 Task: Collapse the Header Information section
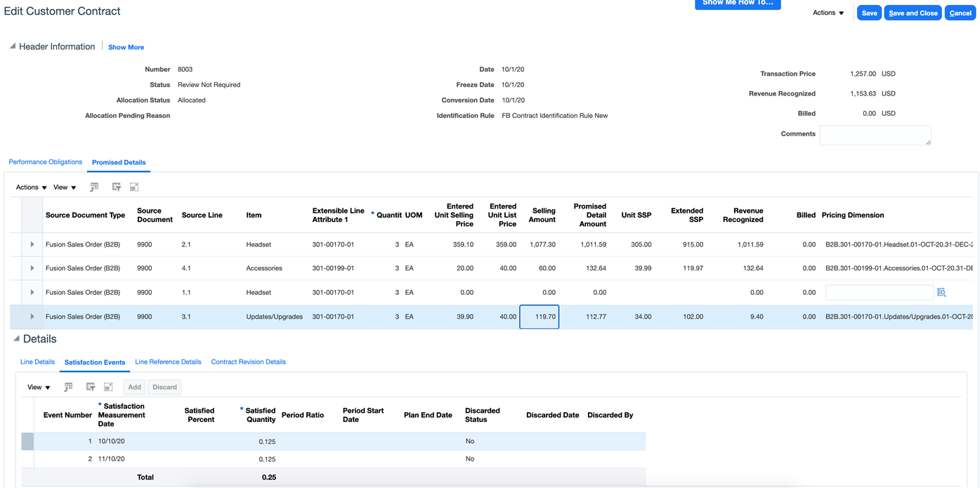pyautogui.click(x=12, y=46)
